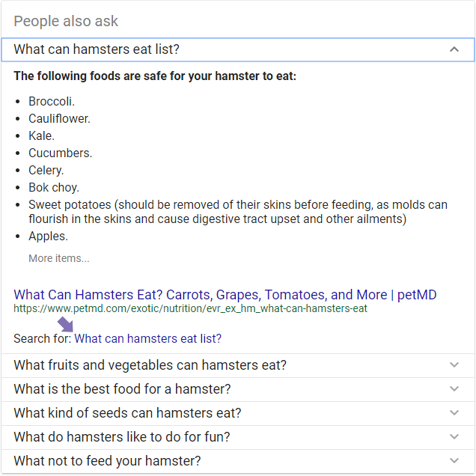Viewport: 476px width, 476px height.
Task: Expand chevron for "What fruits and vegetables can hamsters eat?"
Action: (x=454, y=365)
